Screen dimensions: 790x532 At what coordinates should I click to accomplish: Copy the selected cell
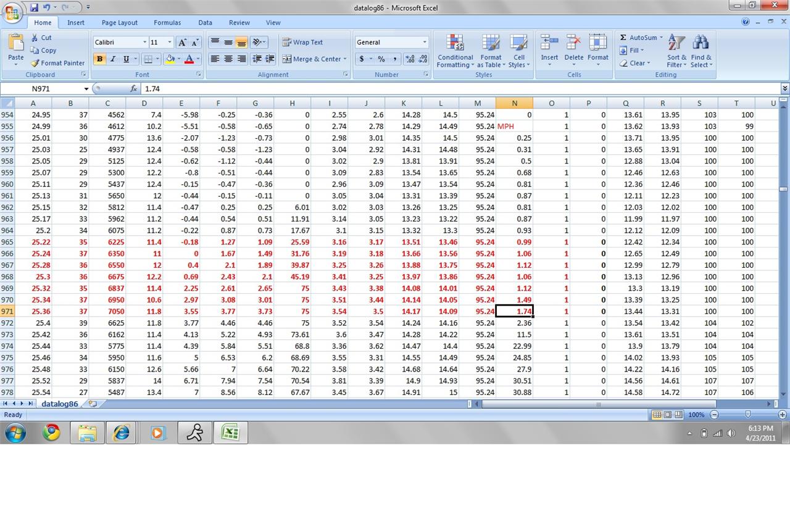(x=43, y=51)
